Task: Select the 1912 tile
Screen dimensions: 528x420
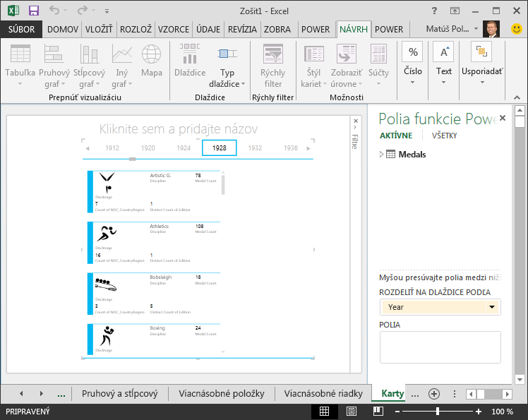Action: (112, 148)
